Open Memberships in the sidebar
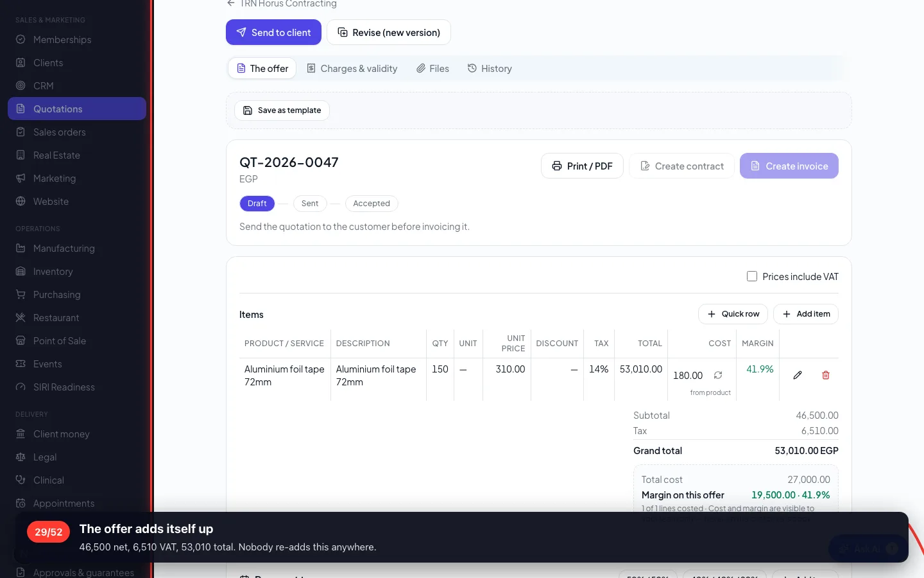924x578 pixels. (77, 40)
